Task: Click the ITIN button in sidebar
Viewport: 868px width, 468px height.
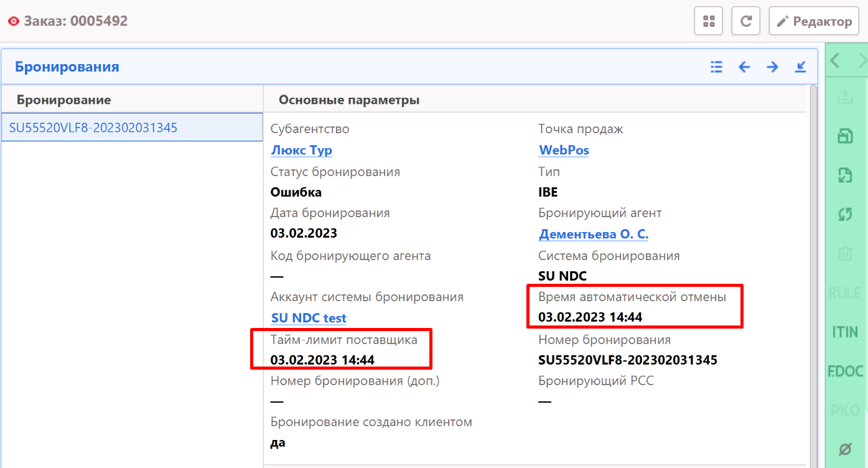Action: tap(845, 332)
